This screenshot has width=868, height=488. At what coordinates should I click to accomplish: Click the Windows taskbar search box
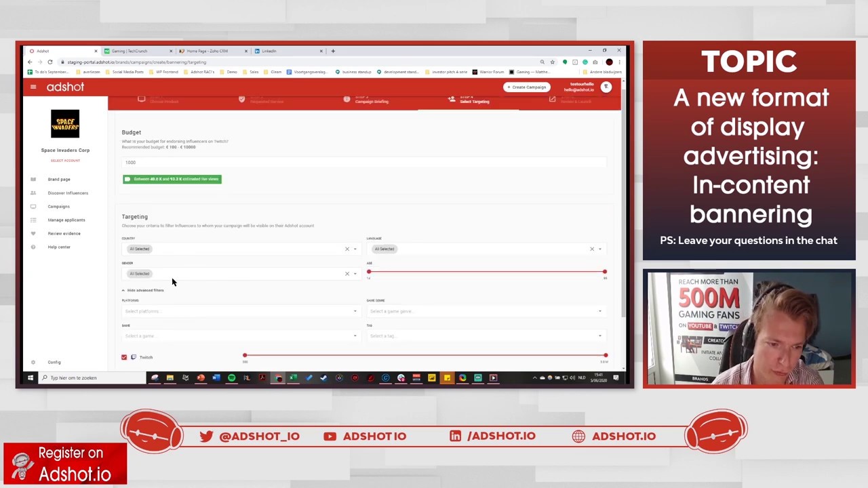point(92,378)
